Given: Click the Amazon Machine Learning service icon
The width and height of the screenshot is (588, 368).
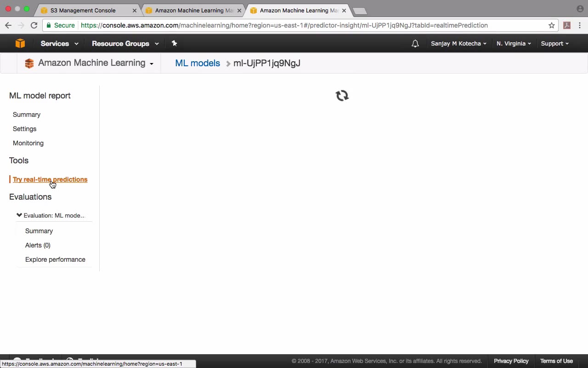Looking at the screenshot, I should [x=29, y=63].
